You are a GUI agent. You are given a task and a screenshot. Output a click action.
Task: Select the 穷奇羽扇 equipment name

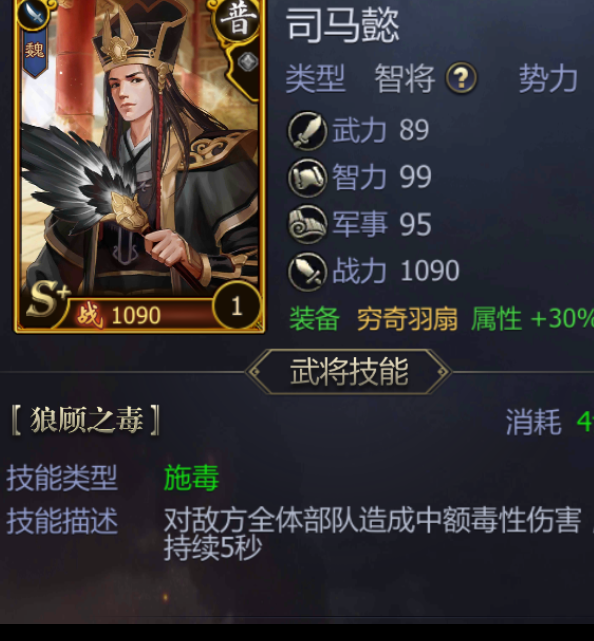[x=407, y=319]
